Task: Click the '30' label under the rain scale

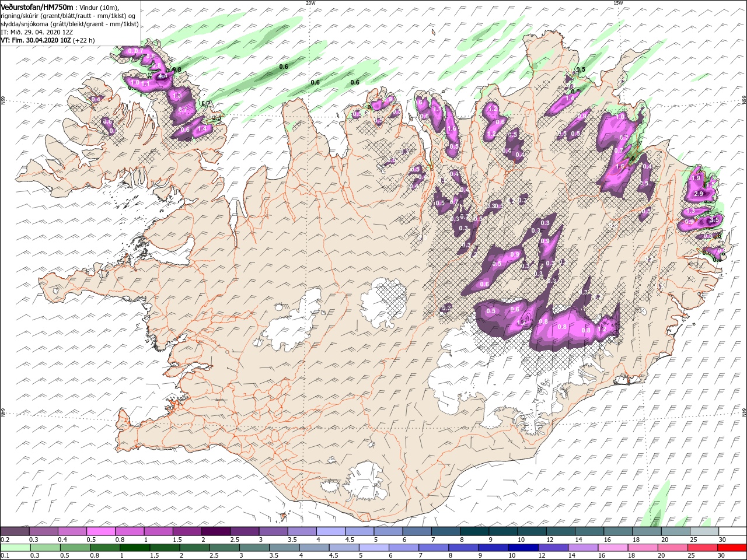Action: coord(721,555)
